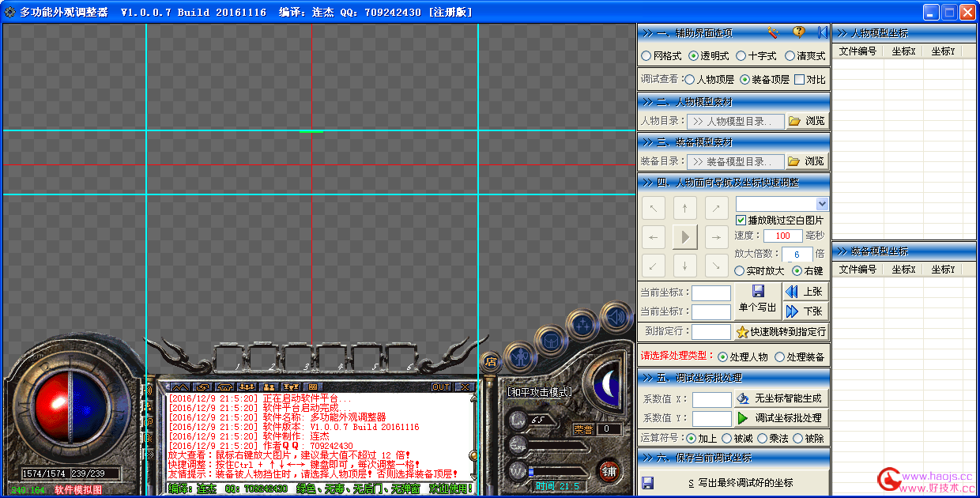
Task: Collapse section 四、人物面向导航及坐标快速调整
Action: click(x=733, y=182)
